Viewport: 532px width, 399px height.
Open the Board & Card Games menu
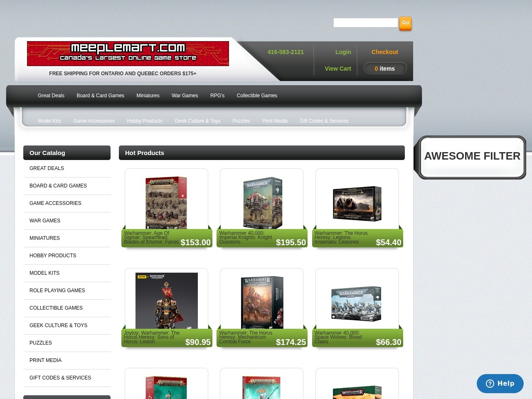pos(100,96)
